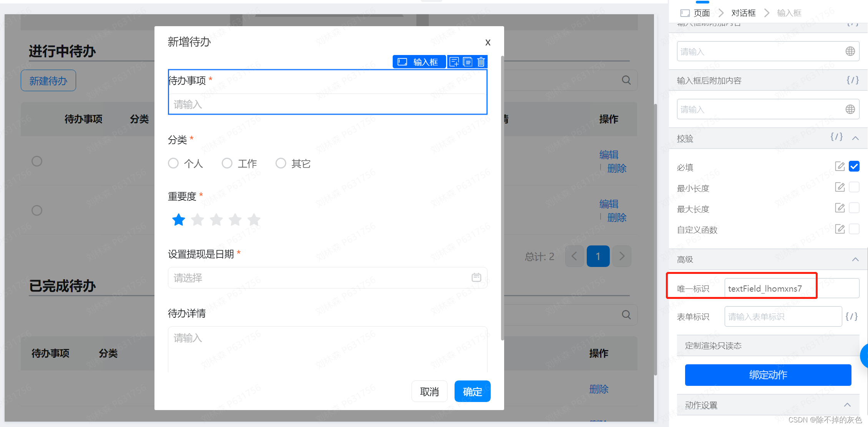Click the add-below icon on the 输入框 toolbar
The width and height of the screenshot is (868, 427).
point(454,62)
